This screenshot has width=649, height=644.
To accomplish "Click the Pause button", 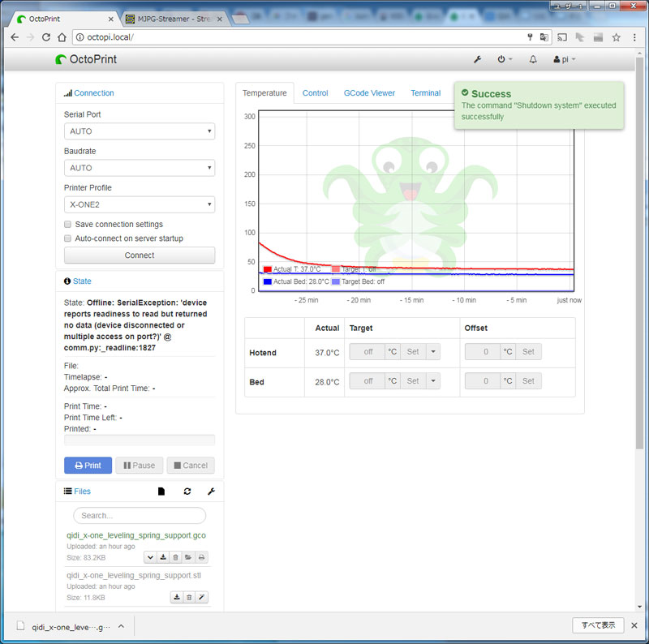I will click(139, 466).
